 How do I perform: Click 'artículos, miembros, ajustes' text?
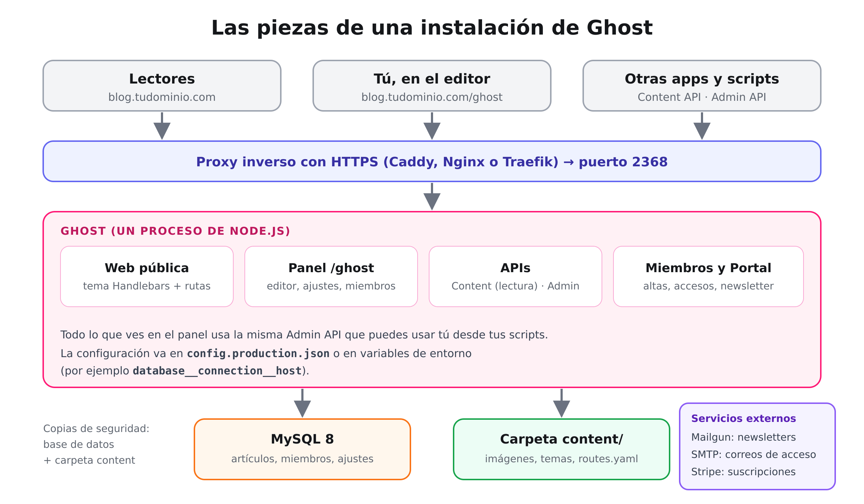coord(302,459)
